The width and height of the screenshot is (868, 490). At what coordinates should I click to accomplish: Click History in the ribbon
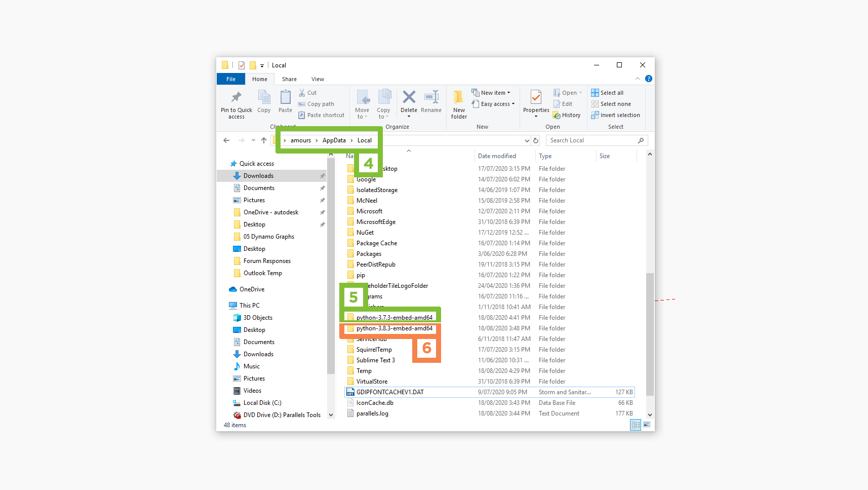coord(567,115)
